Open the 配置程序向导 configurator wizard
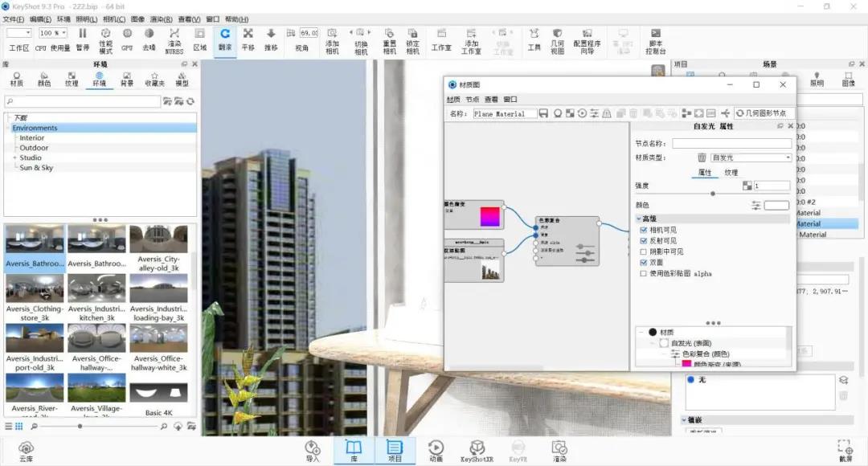Screen dimensions: 868x466 (587, 40)
